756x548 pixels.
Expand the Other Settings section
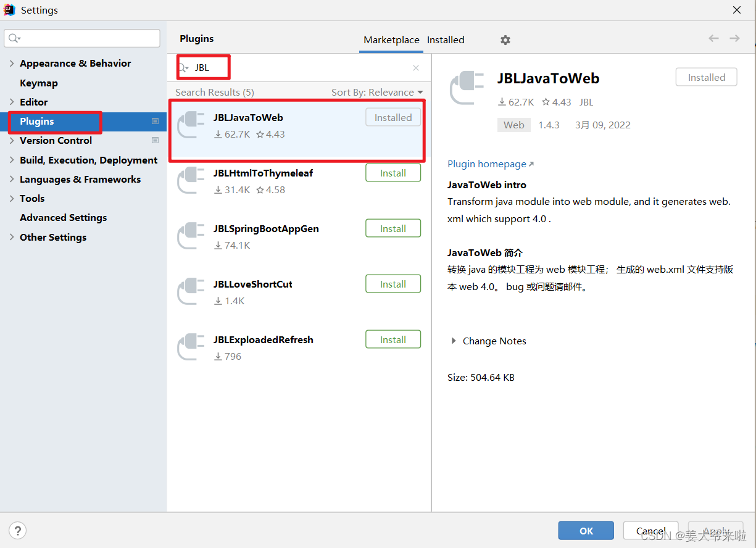pyautogui.click(x=12, y=237)
